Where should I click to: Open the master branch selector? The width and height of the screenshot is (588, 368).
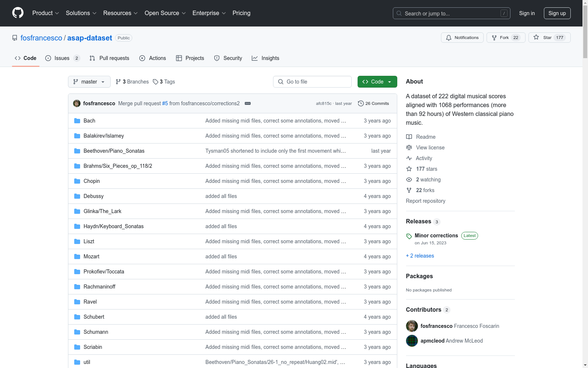click(x=89, y=82)
